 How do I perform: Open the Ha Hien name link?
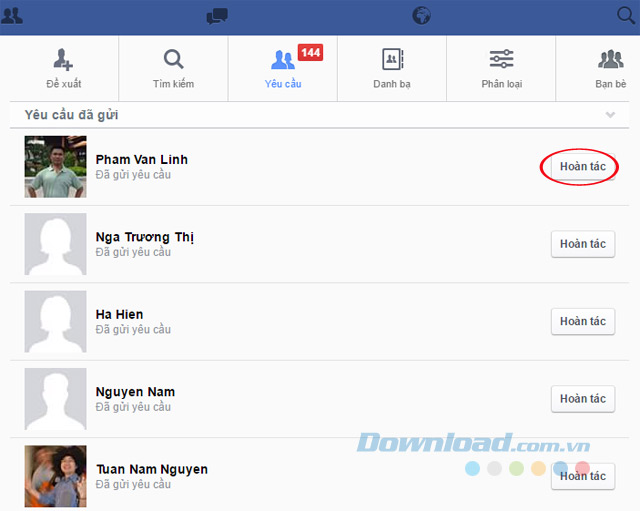pos(119,314)
